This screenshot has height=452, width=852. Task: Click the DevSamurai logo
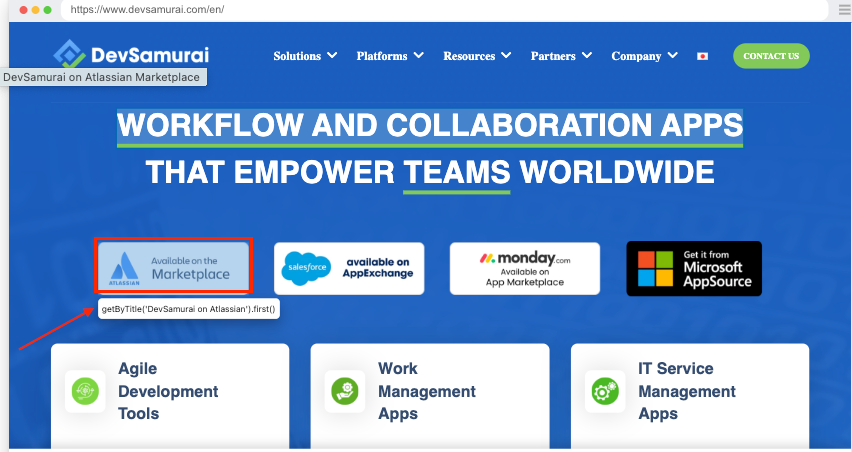[x=131, y=54]
